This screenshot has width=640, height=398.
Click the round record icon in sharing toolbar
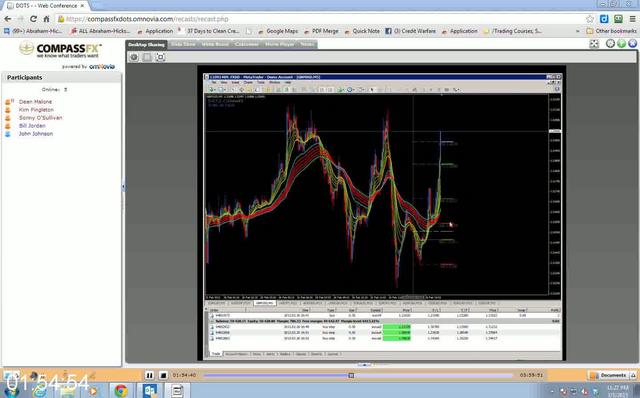(x=134, y=57)
